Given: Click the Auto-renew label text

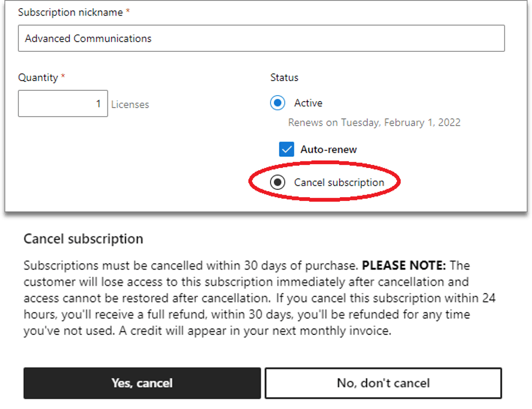Looking at the screenshot, I should coord(328,150).
